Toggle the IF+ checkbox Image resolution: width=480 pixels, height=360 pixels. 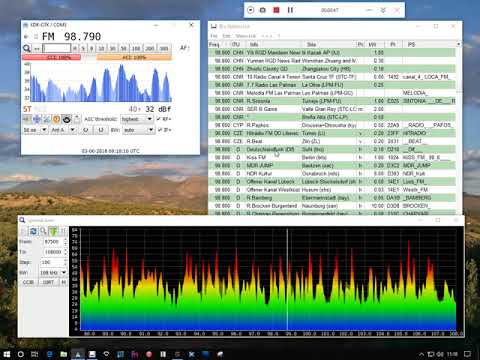pos(164,130)
